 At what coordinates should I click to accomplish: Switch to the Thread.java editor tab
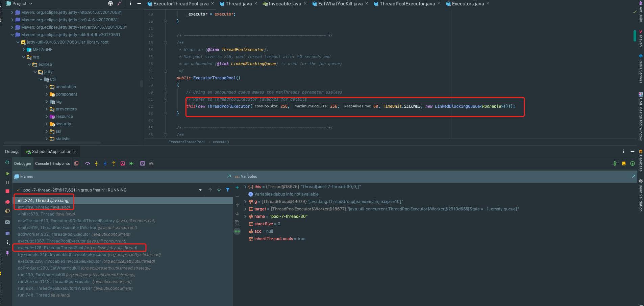click(238, 4)
